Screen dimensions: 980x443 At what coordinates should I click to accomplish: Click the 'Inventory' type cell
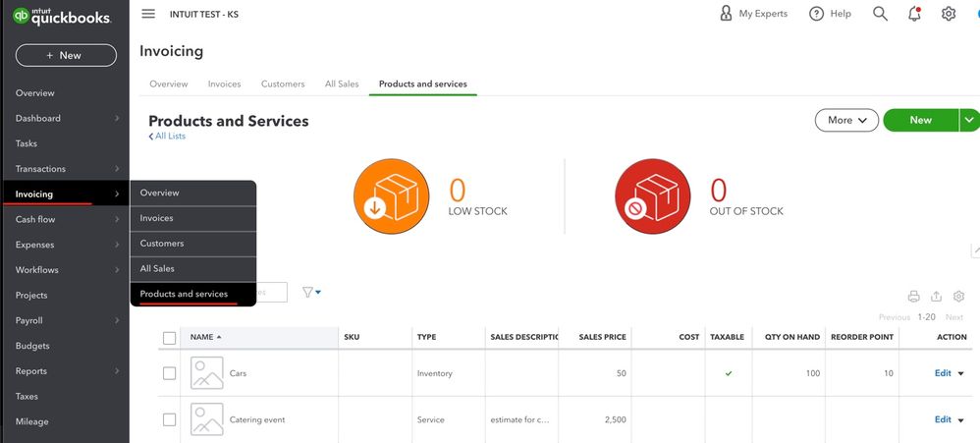(434, 373)
